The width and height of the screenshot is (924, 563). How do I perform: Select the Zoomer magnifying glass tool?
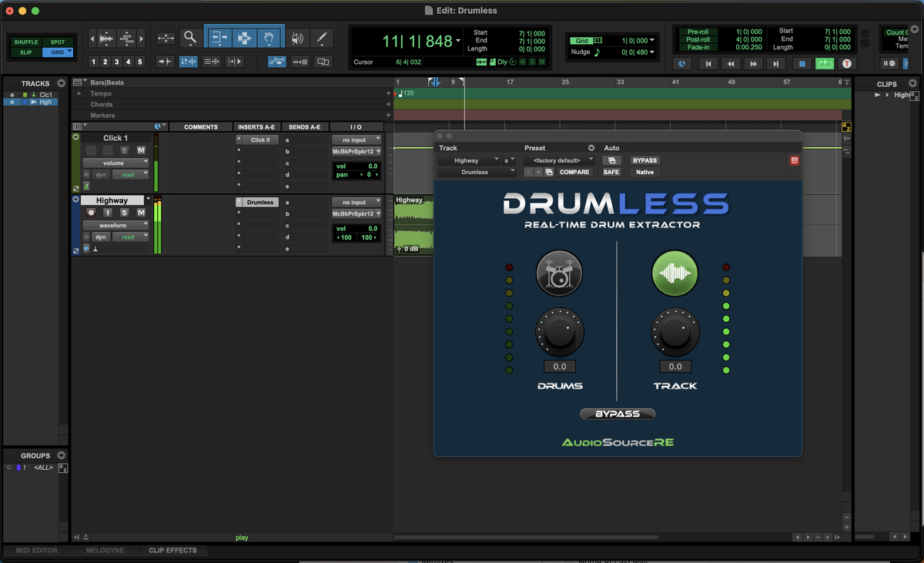pos(189,38)
